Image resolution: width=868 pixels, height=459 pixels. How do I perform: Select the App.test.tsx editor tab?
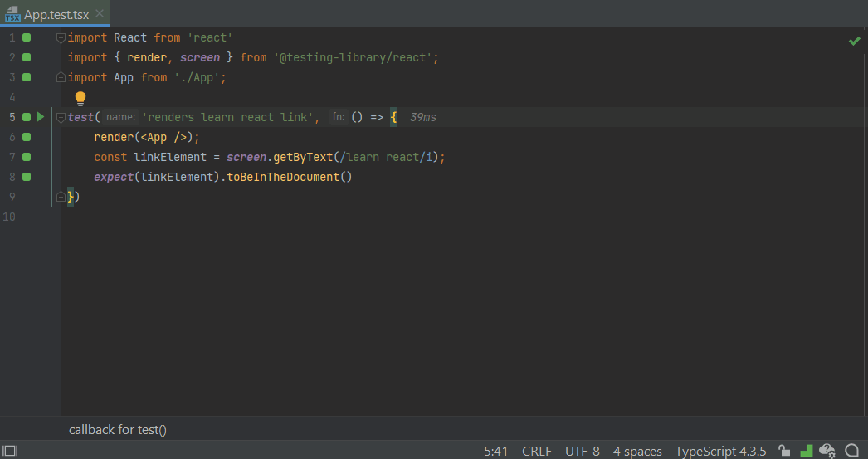point(56,15)
